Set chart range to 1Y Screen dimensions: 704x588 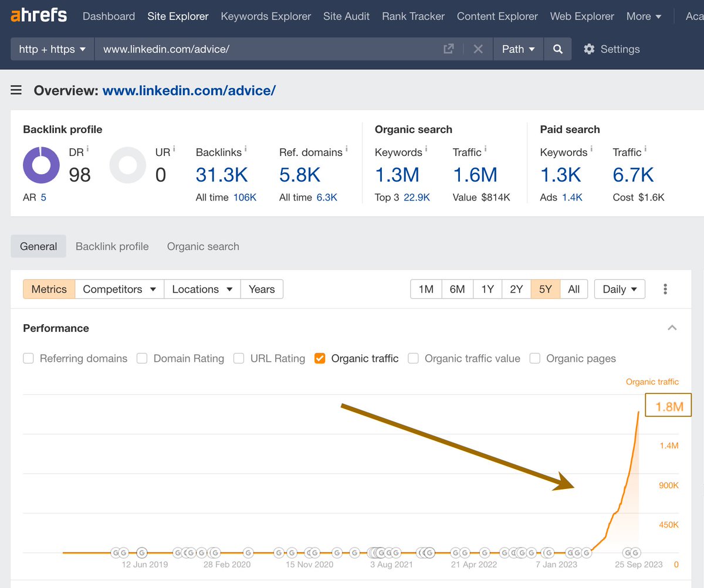click(x=488, y=289)
